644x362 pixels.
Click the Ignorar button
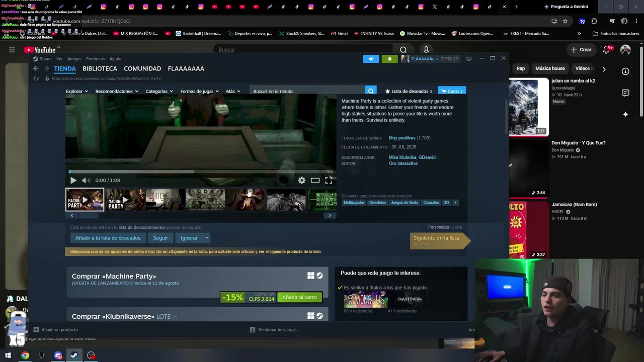(189, 238)
